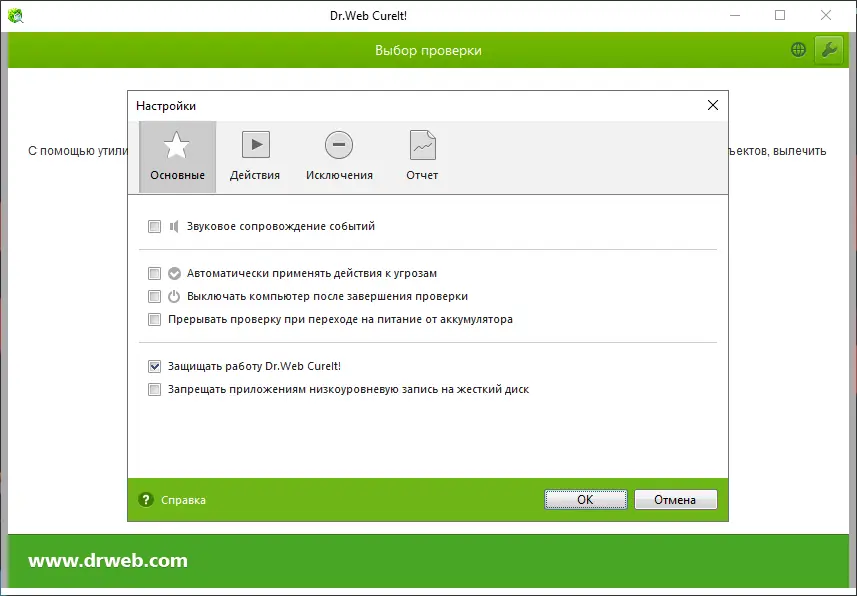The height and width of the screenshot is (596, 857).
Task: Click the Выбор проверки header text
Action: tap(428, 50)
